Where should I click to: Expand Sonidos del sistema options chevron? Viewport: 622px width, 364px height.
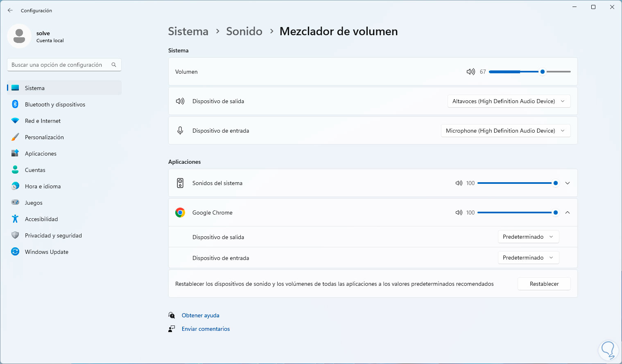pyautogui.click(x=568, y=183)
